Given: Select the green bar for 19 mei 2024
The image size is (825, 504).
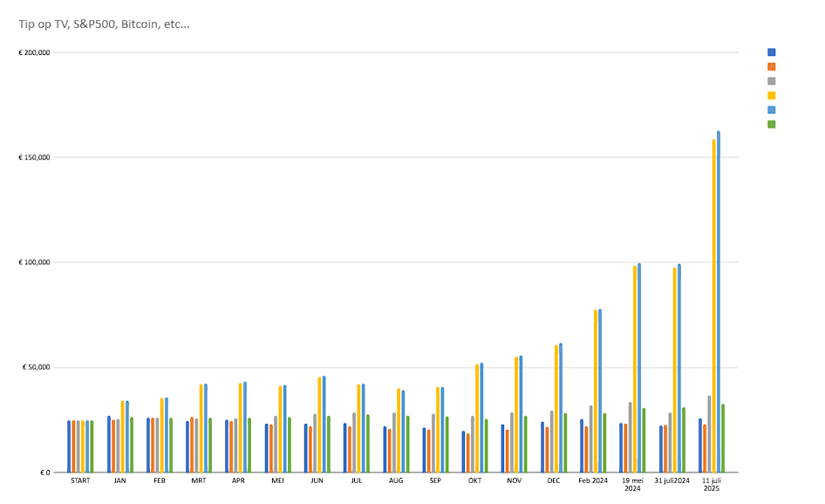Looking at the screenshot, I should point(644,440).
